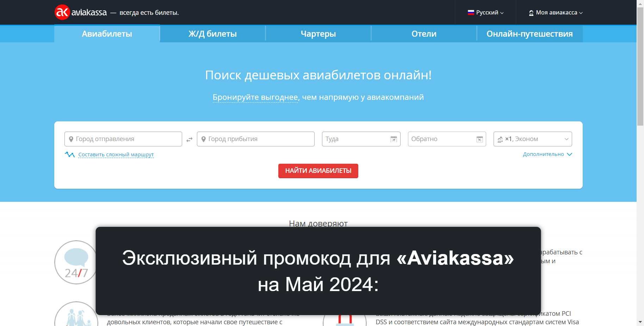Click the user account icon
This screenshot has height=326, width=644.
click(531, 13)
